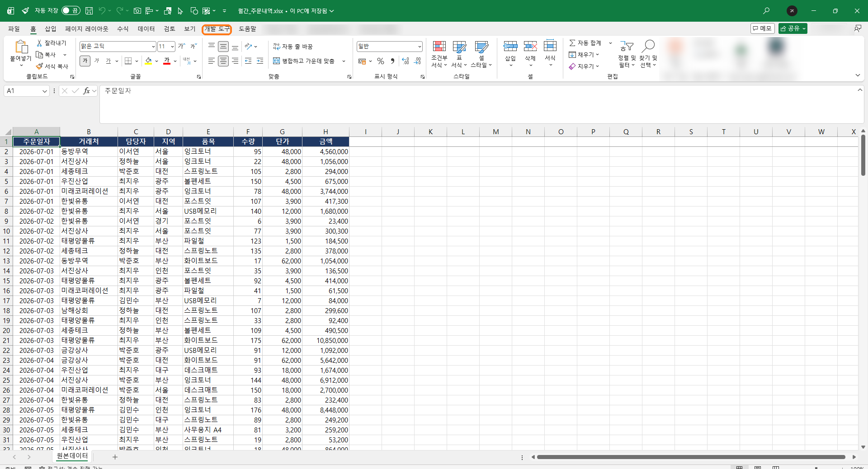Switch to the Developer (개발 도구) tab

(x=217, y=29)
